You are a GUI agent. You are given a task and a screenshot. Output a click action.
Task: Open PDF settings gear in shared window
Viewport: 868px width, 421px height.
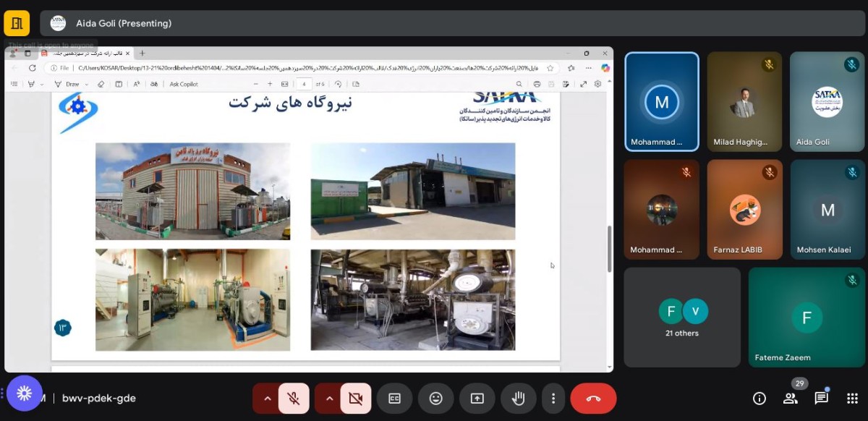click(x=598, y=84)
